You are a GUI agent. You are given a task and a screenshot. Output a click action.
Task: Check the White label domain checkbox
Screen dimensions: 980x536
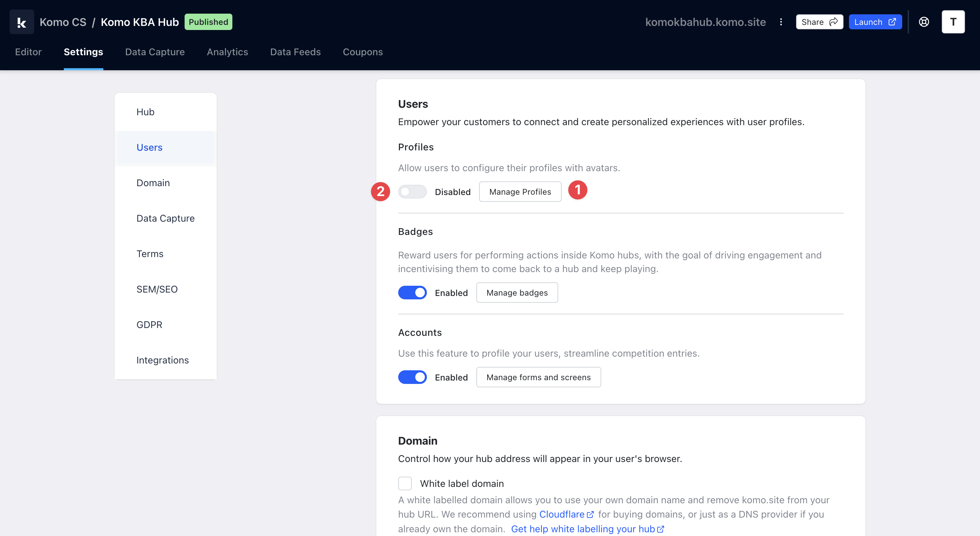405,483
